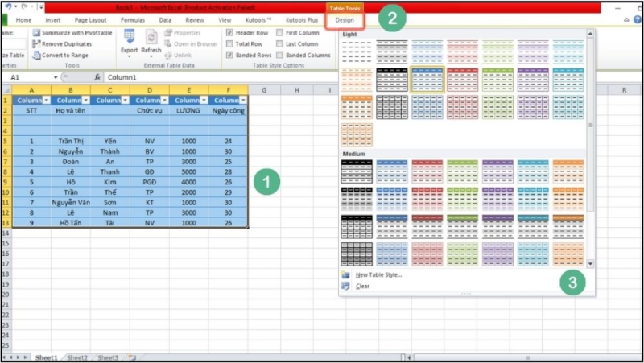The width and height of the screenshot is (644, 363).
Task: Open the Formulas ribbon tab
Action: [x=134, y=19]
